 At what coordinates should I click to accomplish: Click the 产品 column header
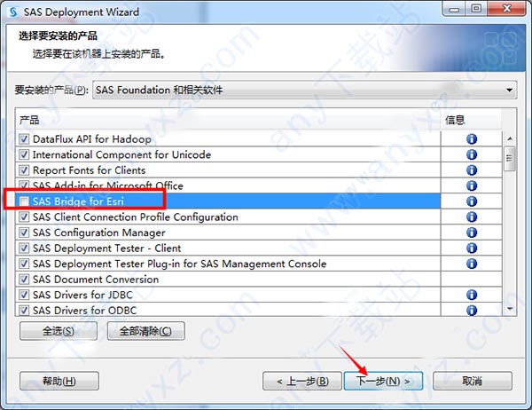(x=228, y=120)
